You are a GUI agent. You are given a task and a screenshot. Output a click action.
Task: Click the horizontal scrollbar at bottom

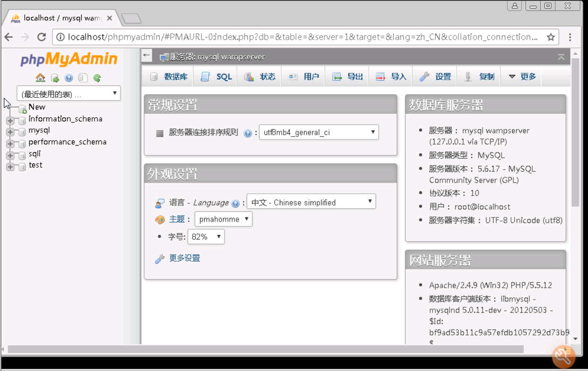pyautogui.click(x=266, y=349)
